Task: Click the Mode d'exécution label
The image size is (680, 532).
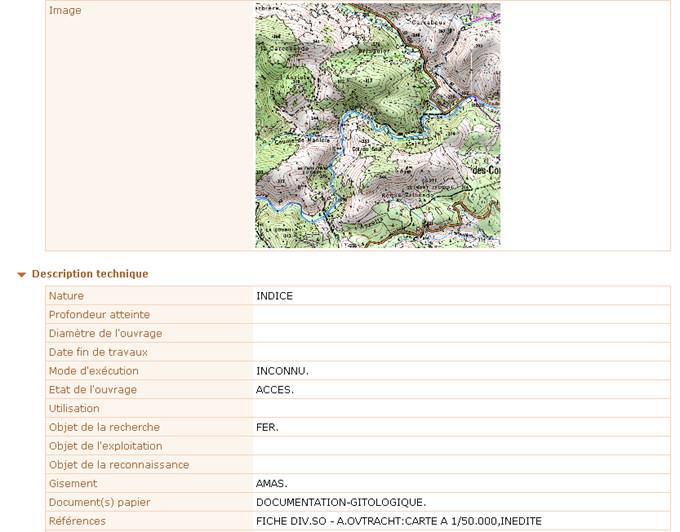Action: [x=93, y=371]
